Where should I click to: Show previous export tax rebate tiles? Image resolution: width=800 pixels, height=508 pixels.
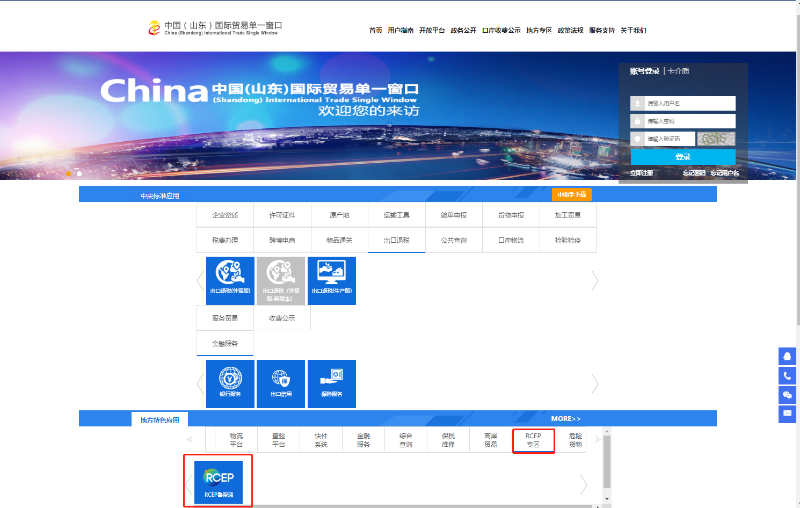pyautogui.click(x=200, y=281)
